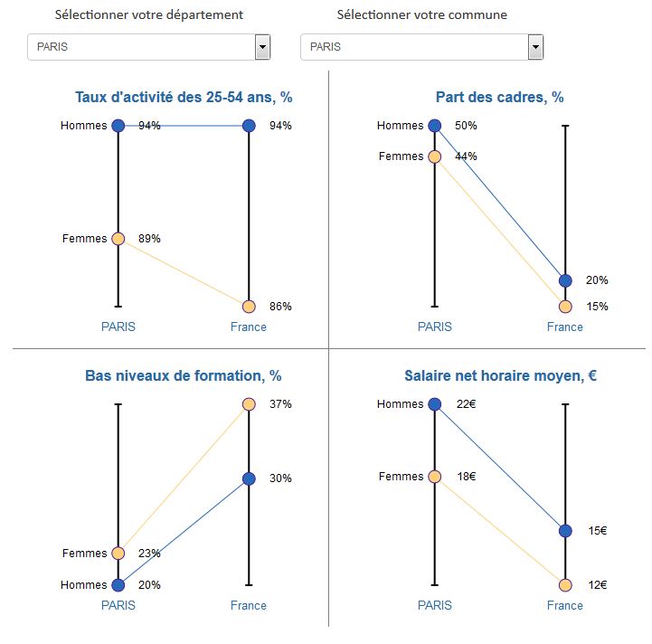
Task: Click the France 12€ salary marker
Action: coord(565,585)
